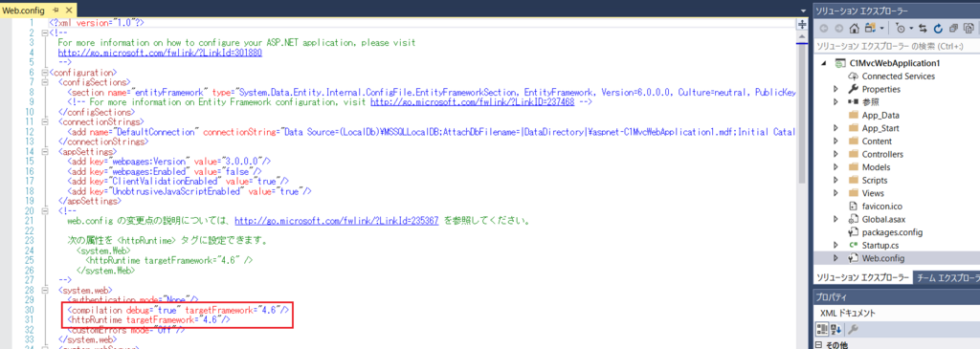The height and width of the screenshot is (349, 980).
Task: Open the LinkId=301880 hyperlink on line 4
Action: click(160, 53)
